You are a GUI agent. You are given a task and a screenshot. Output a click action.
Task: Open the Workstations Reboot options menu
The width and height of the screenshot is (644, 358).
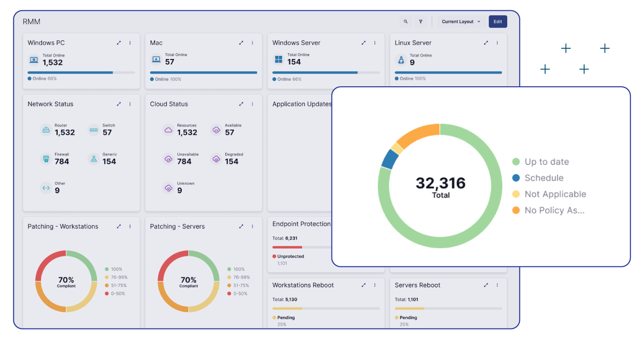tap(375, 285)
